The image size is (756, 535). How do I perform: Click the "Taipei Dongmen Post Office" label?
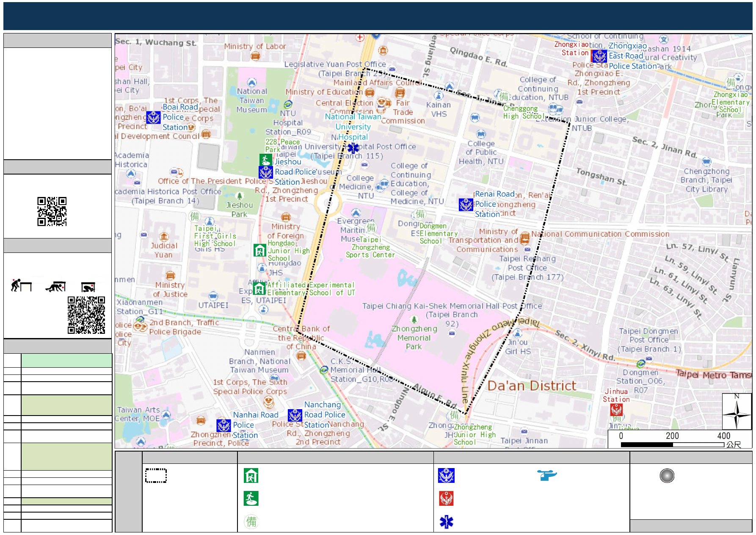pos(649,340)
